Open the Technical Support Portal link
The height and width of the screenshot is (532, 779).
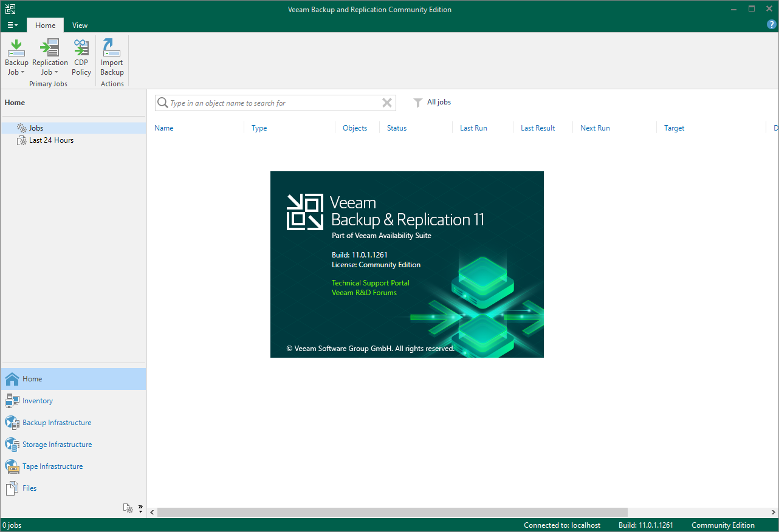pos(371,283)
